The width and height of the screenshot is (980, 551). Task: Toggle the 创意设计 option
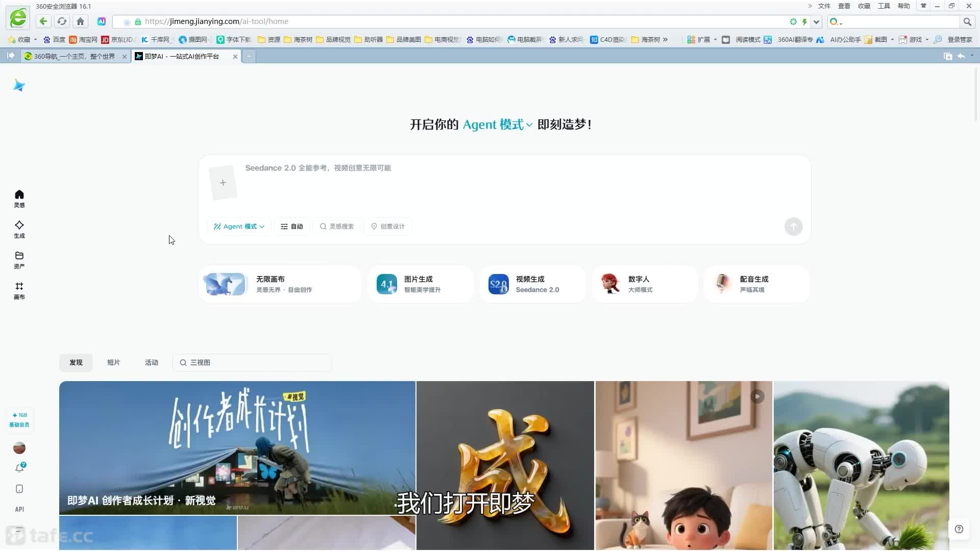(x=388, y=227)
